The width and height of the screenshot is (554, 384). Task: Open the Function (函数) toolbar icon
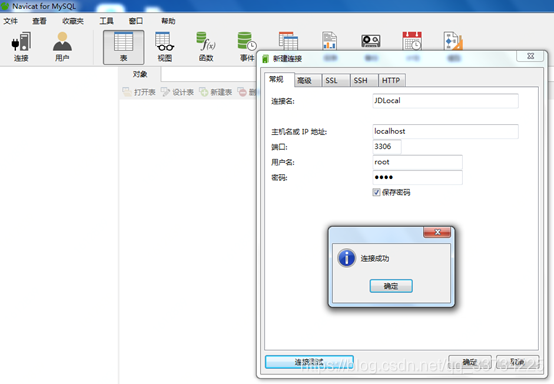[206, 47]
